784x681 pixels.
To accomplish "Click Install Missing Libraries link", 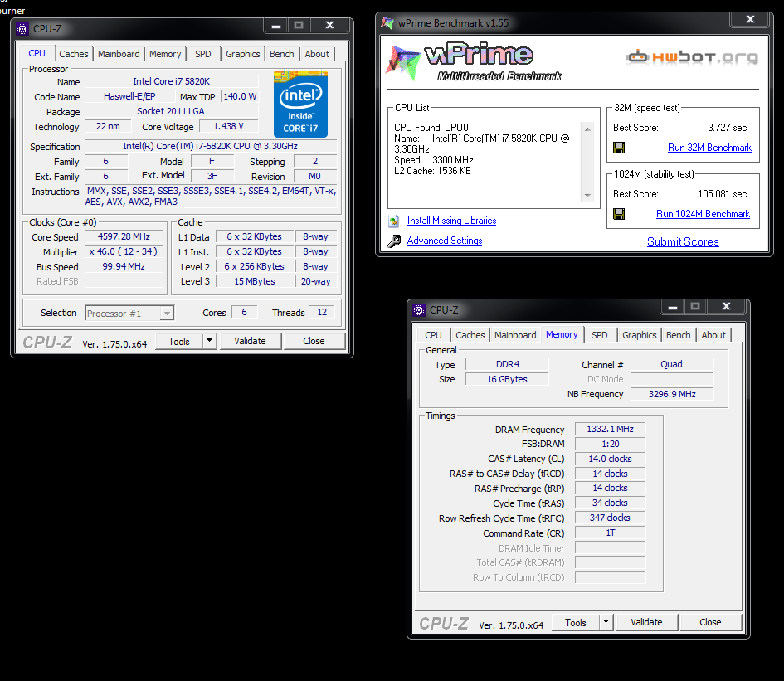I will pyautogui.click(x=451, y=221).
